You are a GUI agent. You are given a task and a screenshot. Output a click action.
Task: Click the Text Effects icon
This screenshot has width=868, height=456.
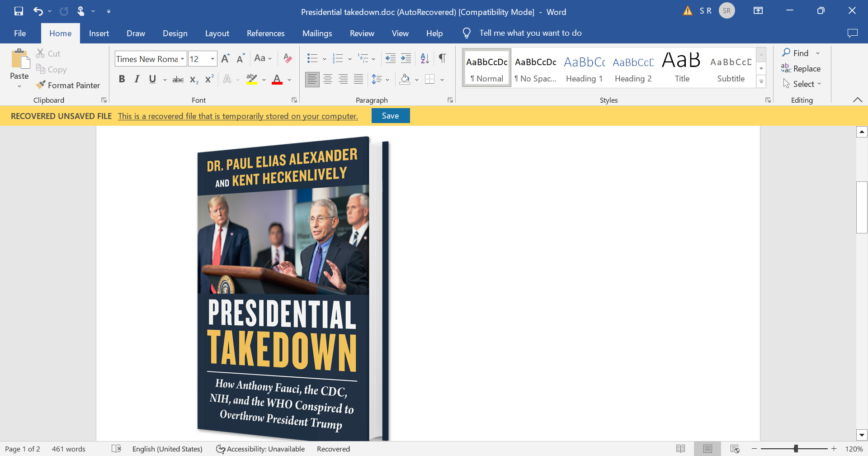tap(227, 80)
